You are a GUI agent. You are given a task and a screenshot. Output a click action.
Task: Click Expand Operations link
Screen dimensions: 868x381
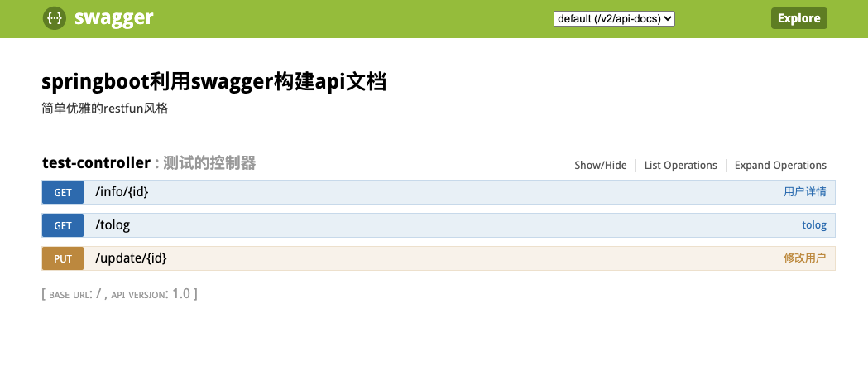pos(780,165)
